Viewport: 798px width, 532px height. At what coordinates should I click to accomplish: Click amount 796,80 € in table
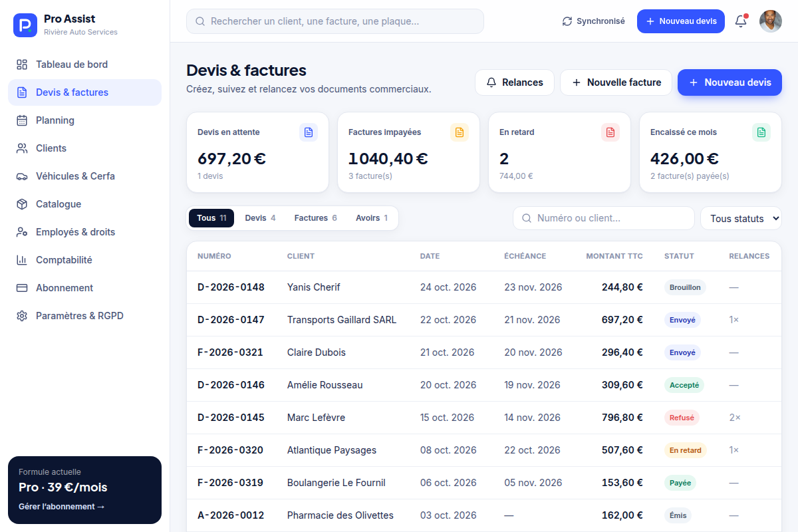622,418
